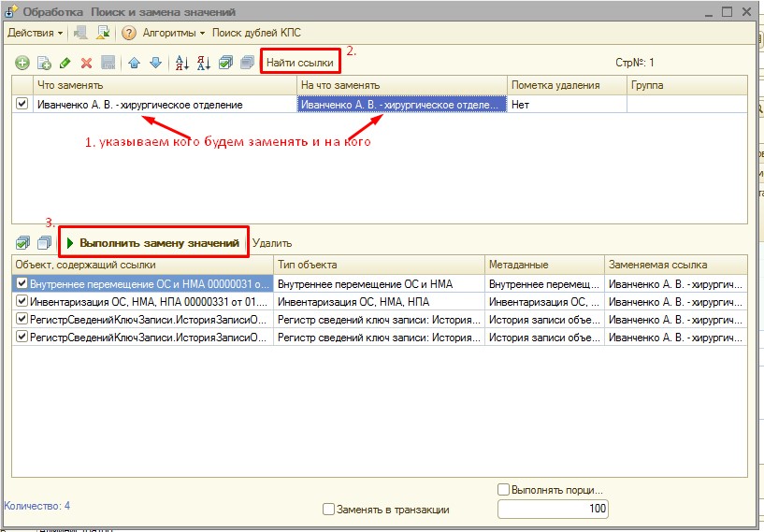764x532 pixels.
Task: Move row up with blue arrow
Action: coord(135,64)
